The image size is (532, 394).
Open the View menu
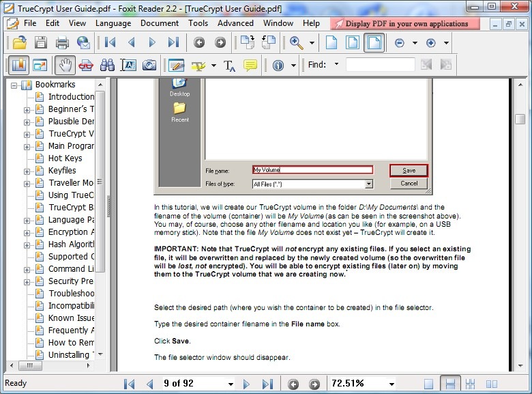click(77, 23)
